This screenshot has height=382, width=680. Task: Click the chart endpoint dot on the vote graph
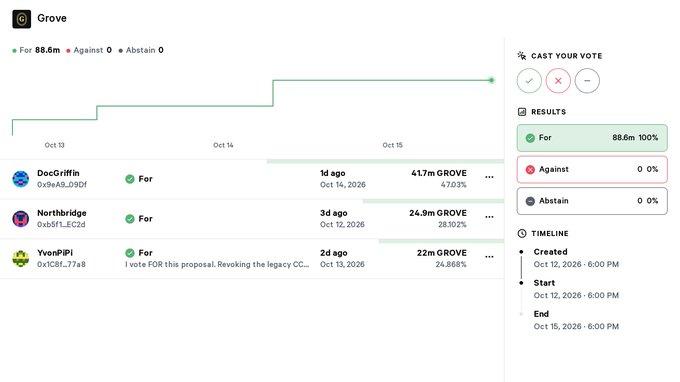[491, 80]
